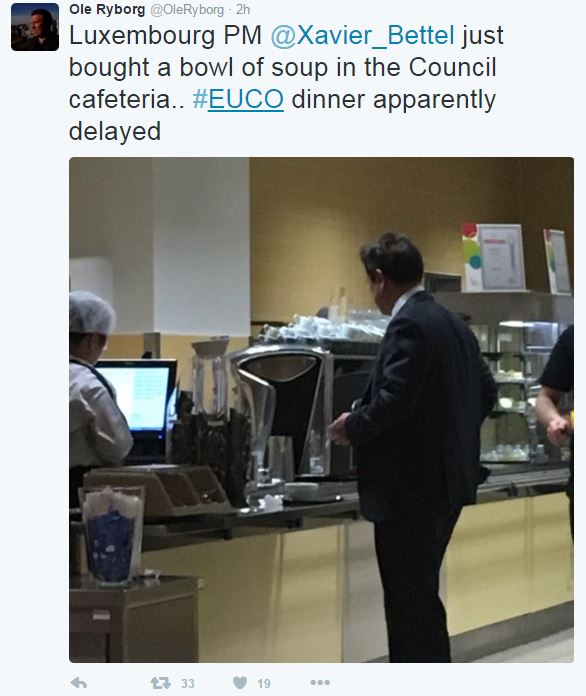Open the tweet via the 2h timestamp
This screenshot has width=586, height=696.
(243, 10)
